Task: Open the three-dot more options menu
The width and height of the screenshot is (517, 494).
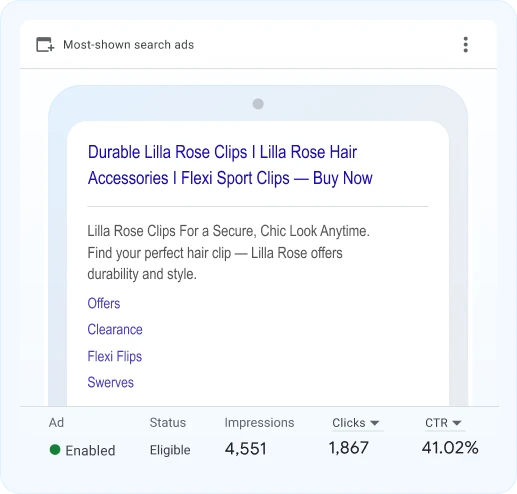Action: coord(466,45)
